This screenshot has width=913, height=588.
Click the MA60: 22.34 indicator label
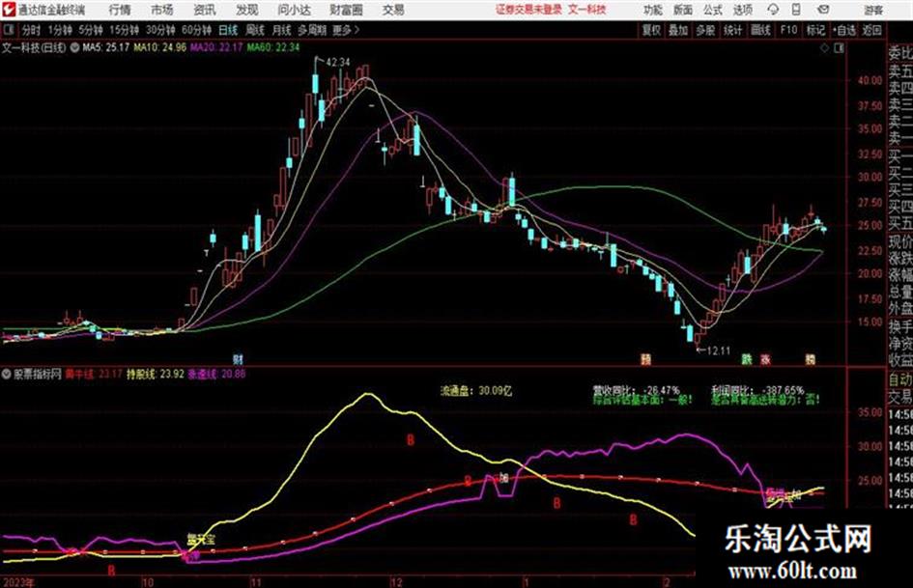click(273, 47)
